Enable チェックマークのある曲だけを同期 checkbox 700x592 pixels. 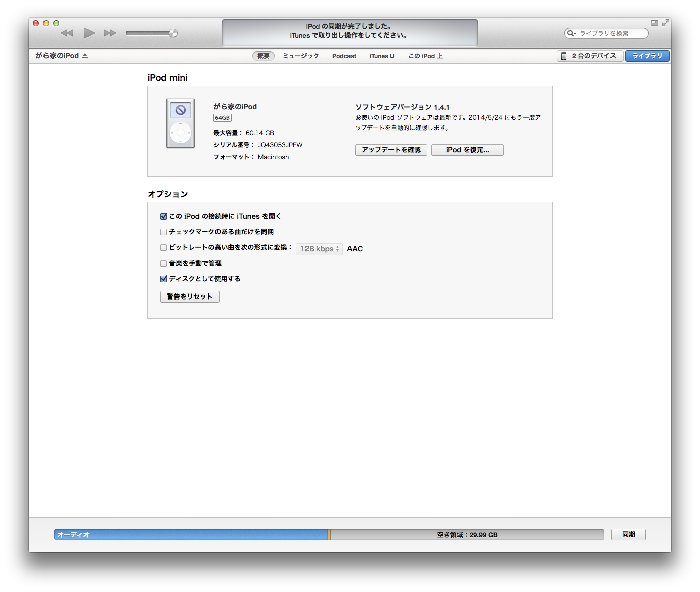tap(163, 232)
